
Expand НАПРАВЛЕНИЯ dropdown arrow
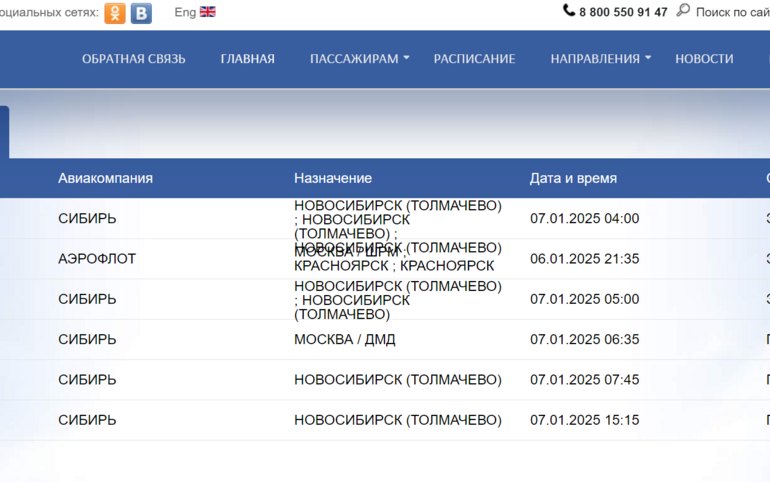pos(648,58)
